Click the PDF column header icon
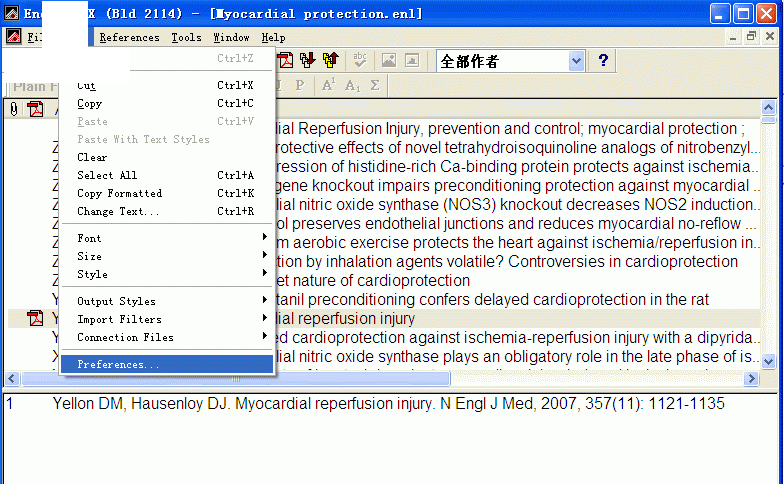 tap(35, 108)
